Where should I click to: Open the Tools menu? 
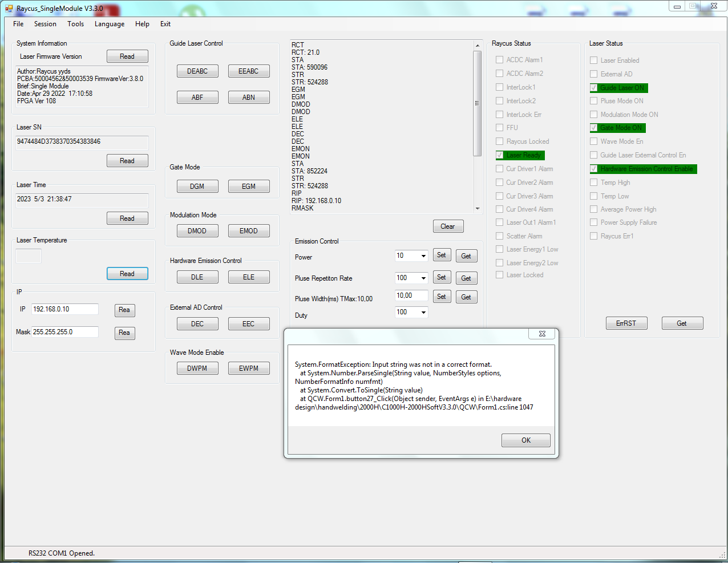[75, 24]
